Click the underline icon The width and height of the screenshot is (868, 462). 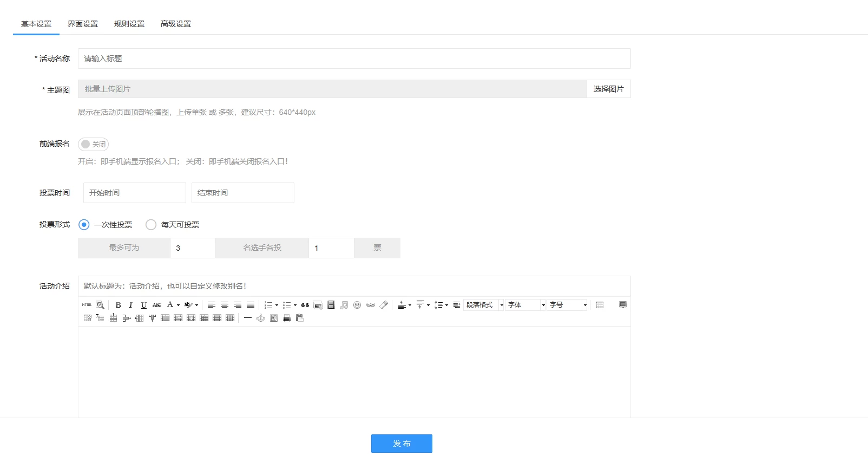pyautogui.click(x=143, y=305)
